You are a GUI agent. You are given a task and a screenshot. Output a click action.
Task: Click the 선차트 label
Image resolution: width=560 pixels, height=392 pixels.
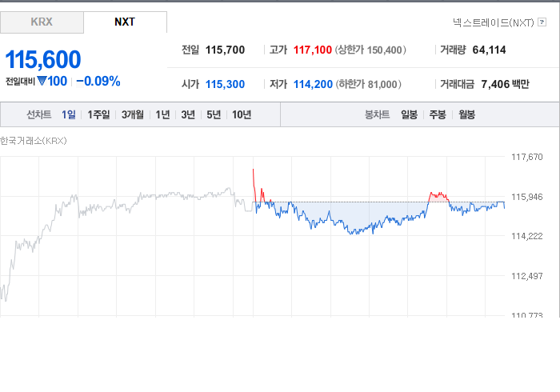[x=39, y=114]
